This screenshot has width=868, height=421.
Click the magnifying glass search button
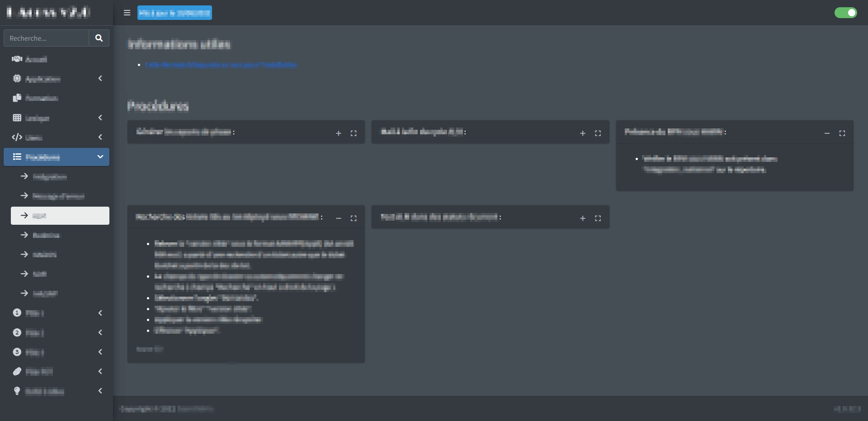(99, 38)
